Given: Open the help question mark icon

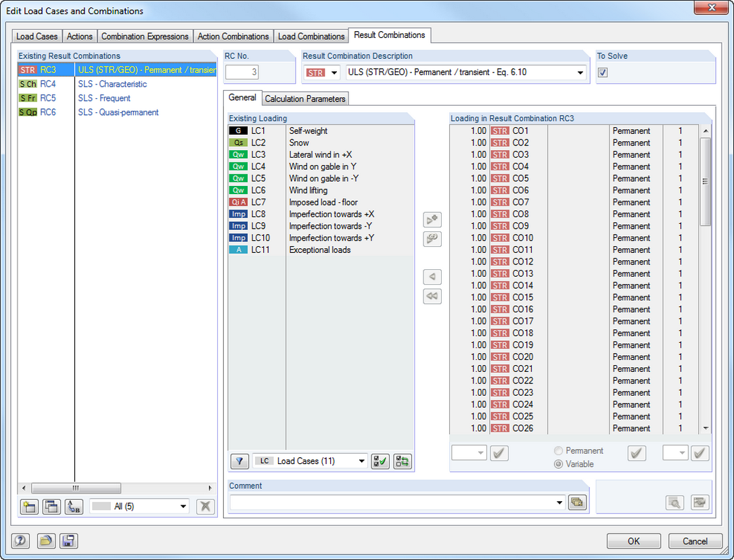Looking at the screenshot, I should coord(20,541).
